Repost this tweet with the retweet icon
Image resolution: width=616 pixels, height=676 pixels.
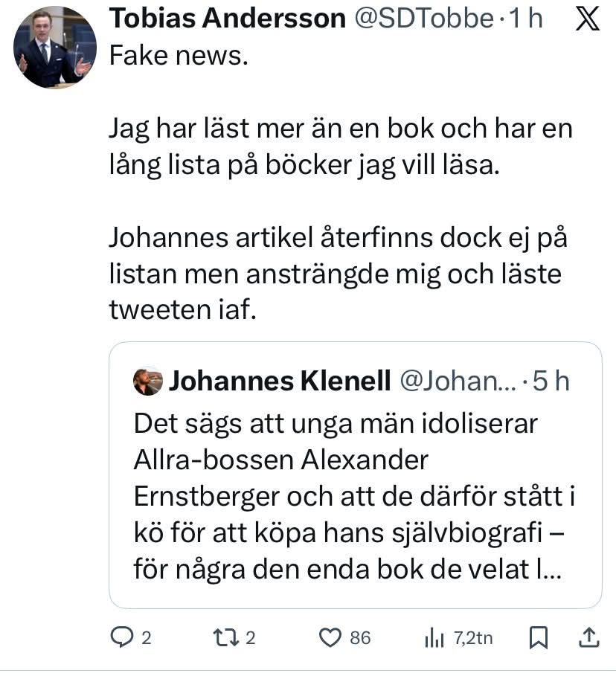pyautogui.click(x=223, y=637)
